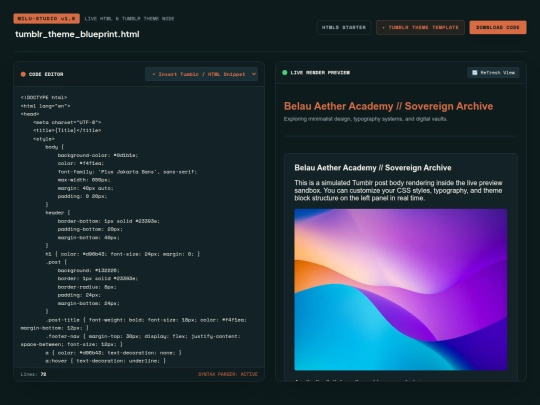The height and width of the screenshot is (405, 540).
Task: Click the white post title in preview card
Action: (x=373, y=168)
